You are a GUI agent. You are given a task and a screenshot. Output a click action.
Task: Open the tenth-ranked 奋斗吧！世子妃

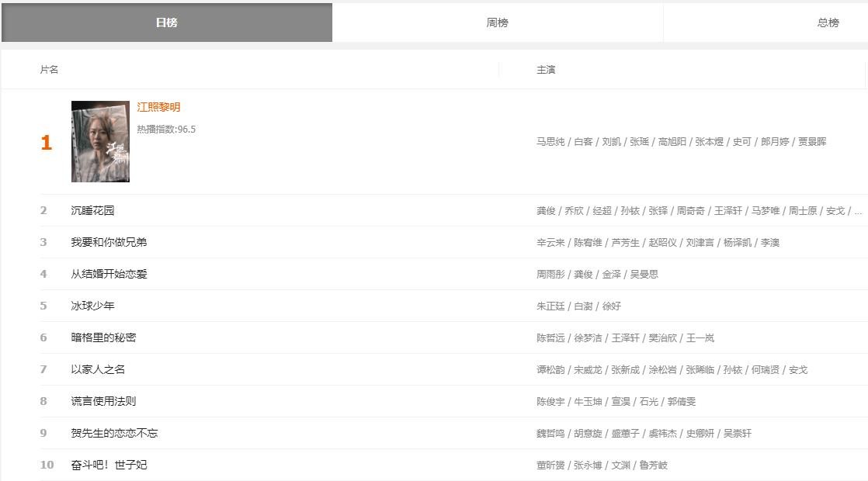[109, 465]
